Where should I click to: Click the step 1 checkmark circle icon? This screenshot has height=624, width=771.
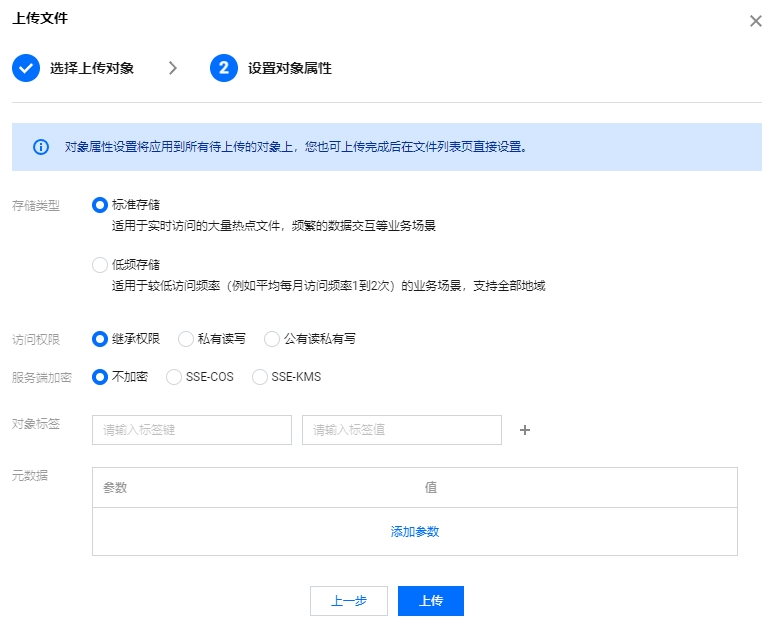25,68
